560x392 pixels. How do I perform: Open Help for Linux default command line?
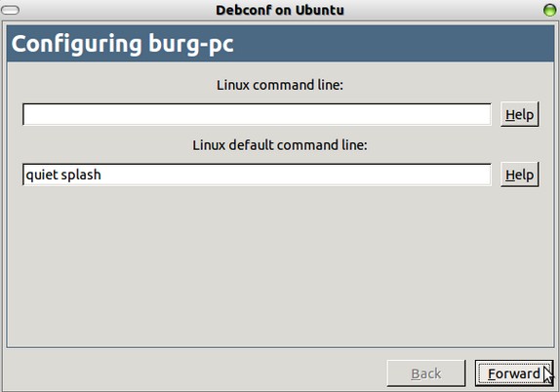point(519,175)
